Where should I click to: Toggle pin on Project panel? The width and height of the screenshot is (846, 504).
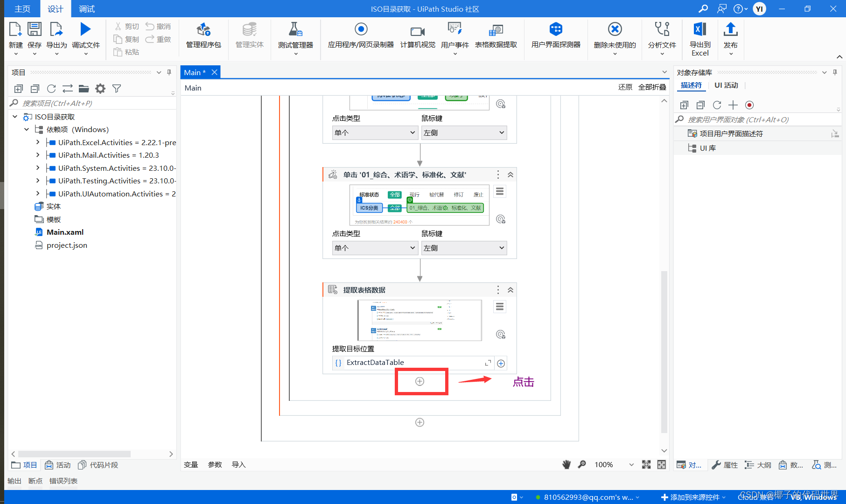169,72
